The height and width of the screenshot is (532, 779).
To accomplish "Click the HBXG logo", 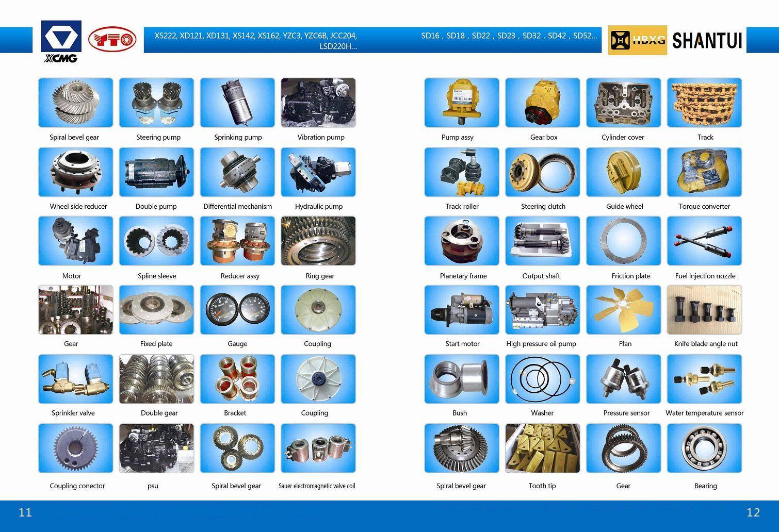I will [637, 40].
